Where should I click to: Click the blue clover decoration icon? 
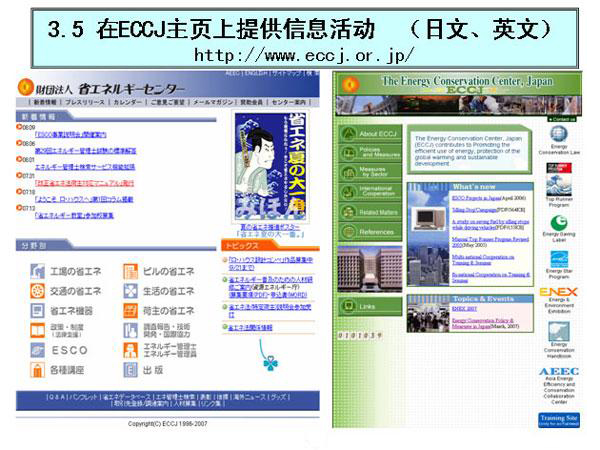tap(271, 363)
